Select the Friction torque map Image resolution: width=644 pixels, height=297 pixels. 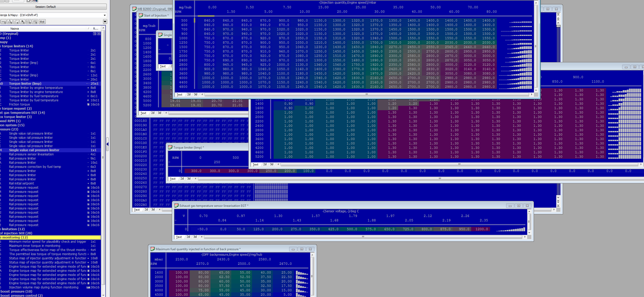point(50,104)
